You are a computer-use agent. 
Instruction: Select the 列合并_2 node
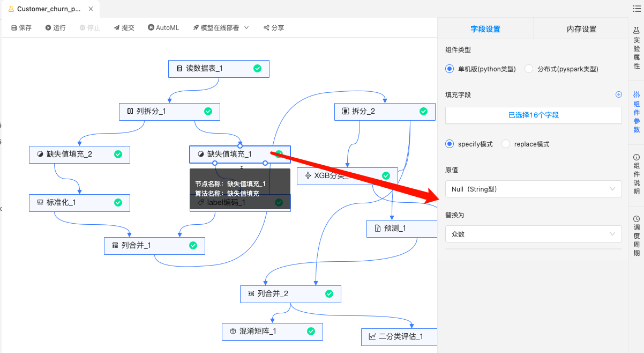290,294
